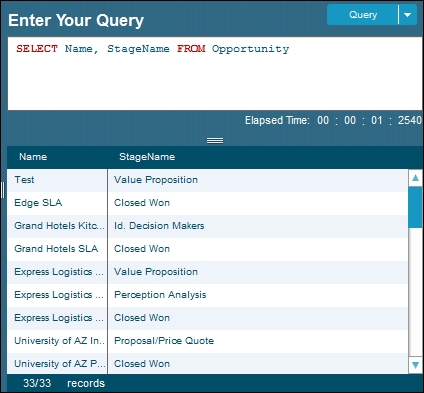The height and width of the screenshot is (393, 424).
Task: Click the vertical scrollbar thumb in results
Action: click(415, 207)
